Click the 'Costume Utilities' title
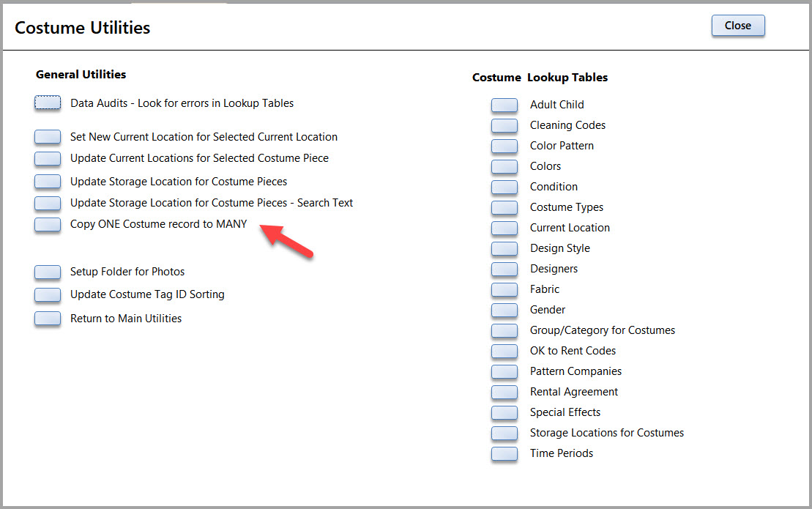Viewport: 812px width, 509px height. 82,27
